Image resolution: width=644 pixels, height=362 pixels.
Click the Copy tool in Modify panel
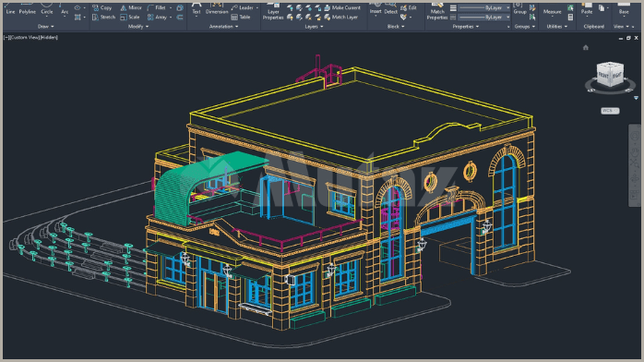101,7
